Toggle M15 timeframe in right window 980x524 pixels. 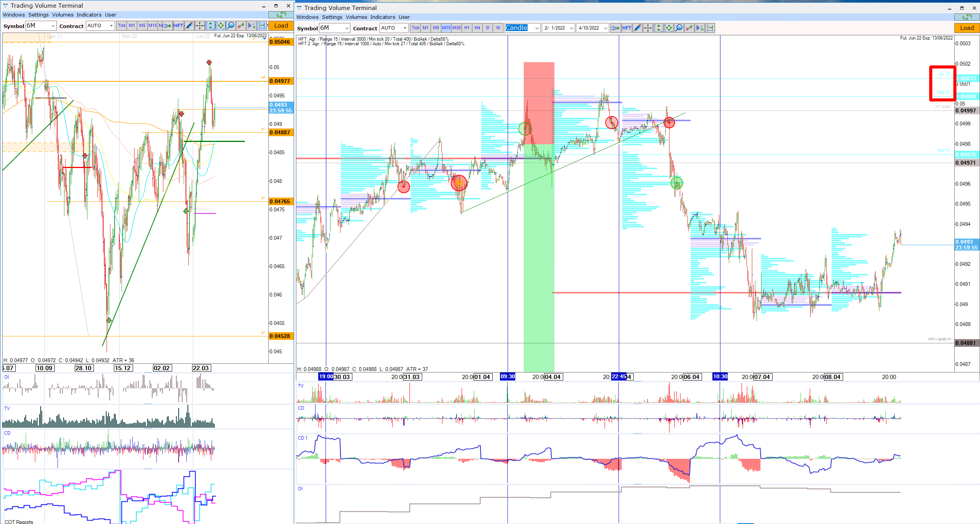(446, 28)
